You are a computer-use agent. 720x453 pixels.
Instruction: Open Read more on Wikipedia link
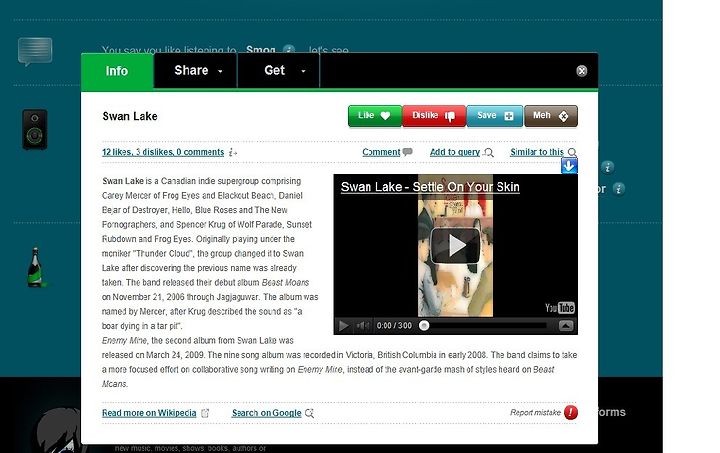pyautogui.click(x=149, y=413)
